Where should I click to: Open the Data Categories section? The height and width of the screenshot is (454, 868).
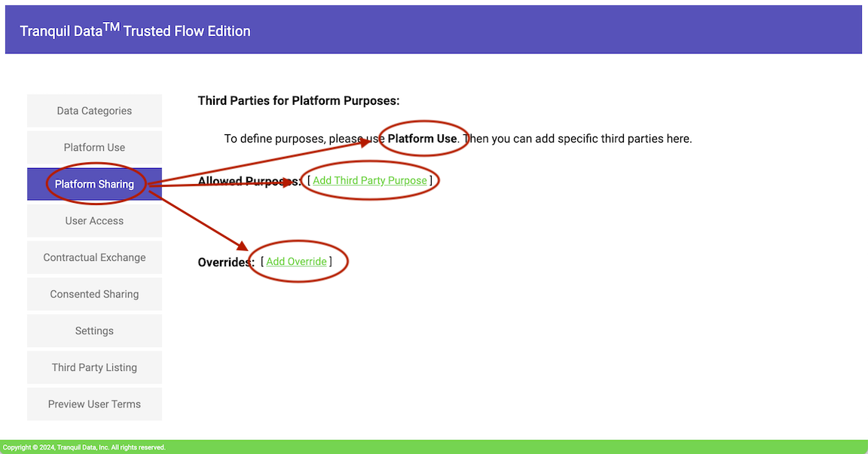pyautogui.click(x=94, y=110)
